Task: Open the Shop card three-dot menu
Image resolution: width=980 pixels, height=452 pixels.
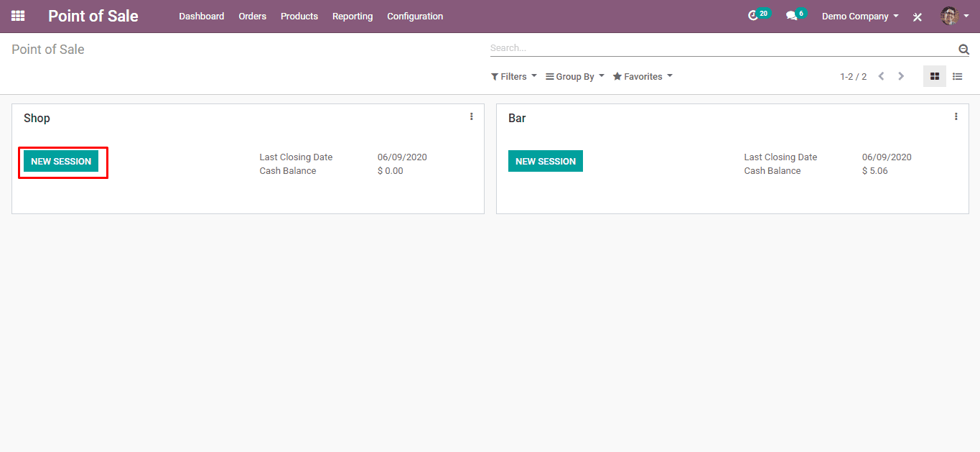Action: [x=472, y=116]
